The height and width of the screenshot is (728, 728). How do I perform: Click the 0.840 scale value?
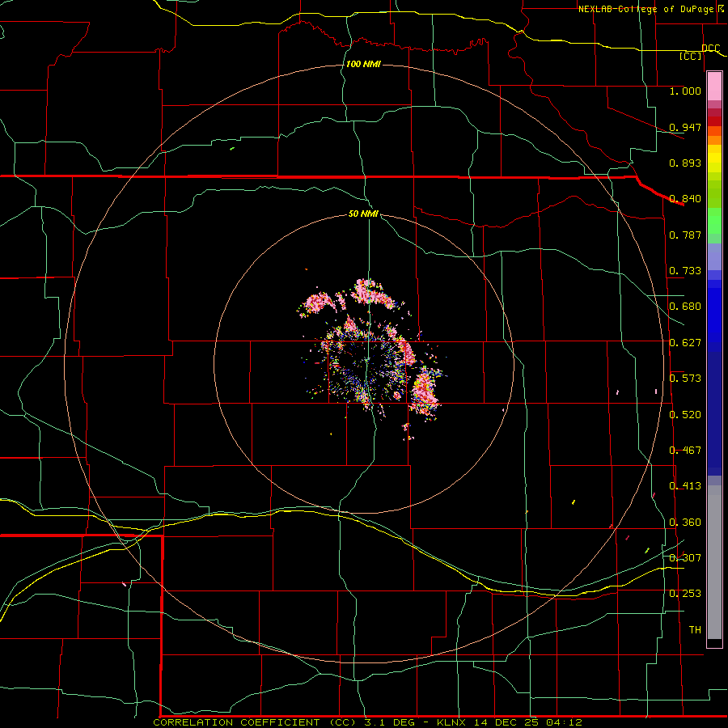coord(685,199)
